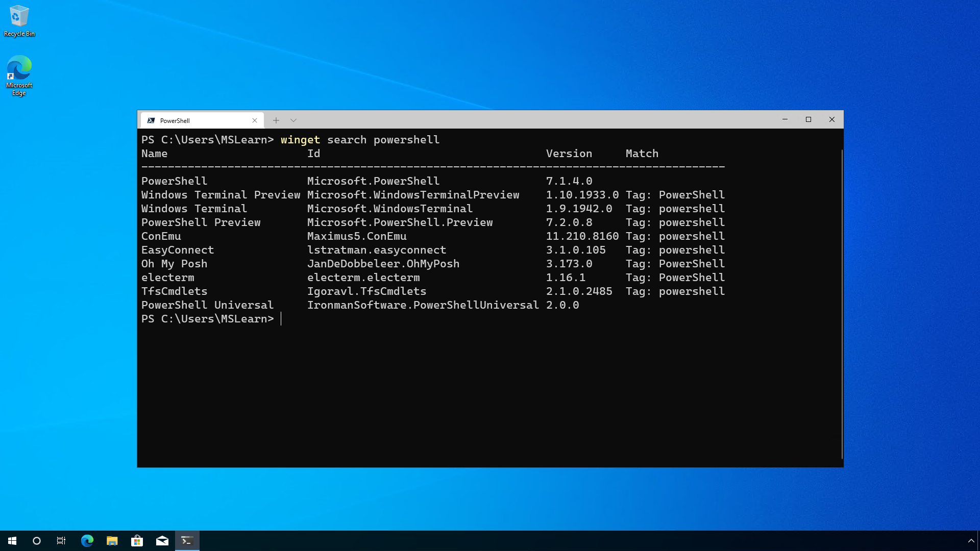
Task: Click the Microsoft.PowerShell Id entry
Action: (x=373, y=181)
